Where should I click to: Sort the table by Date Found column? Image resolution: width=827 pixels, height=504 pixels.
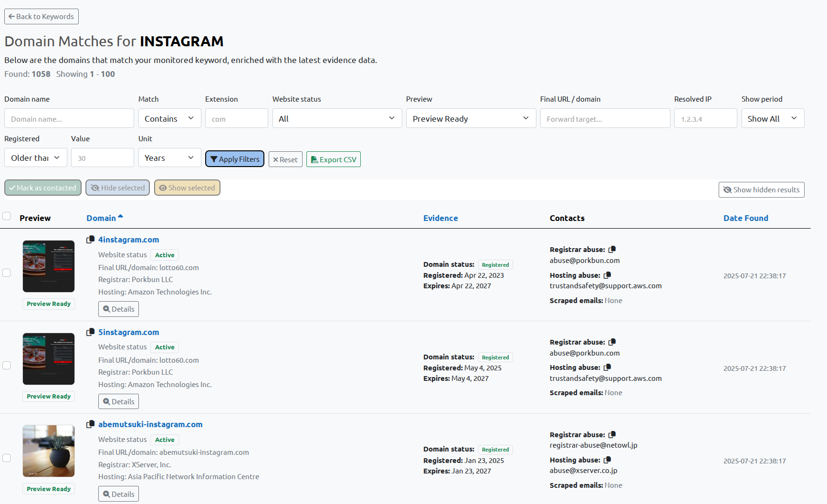coord(745,218)
